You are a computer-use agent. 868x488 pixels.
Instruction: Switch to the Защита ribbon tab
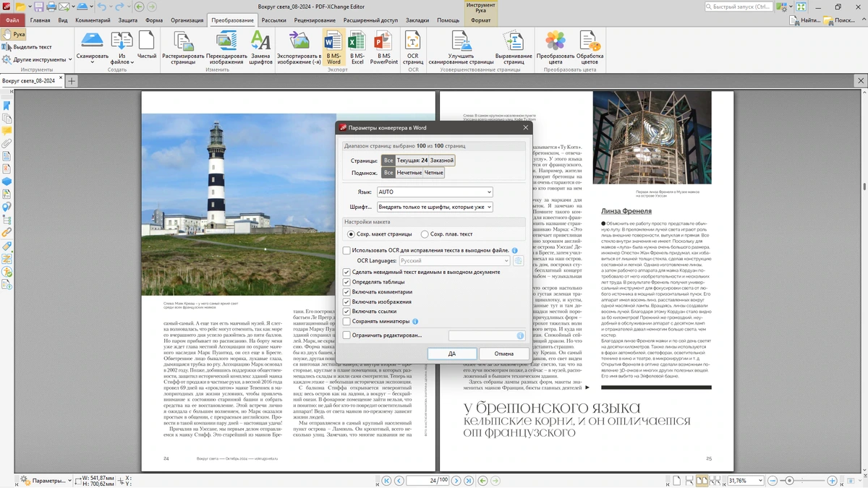[128, 20]
